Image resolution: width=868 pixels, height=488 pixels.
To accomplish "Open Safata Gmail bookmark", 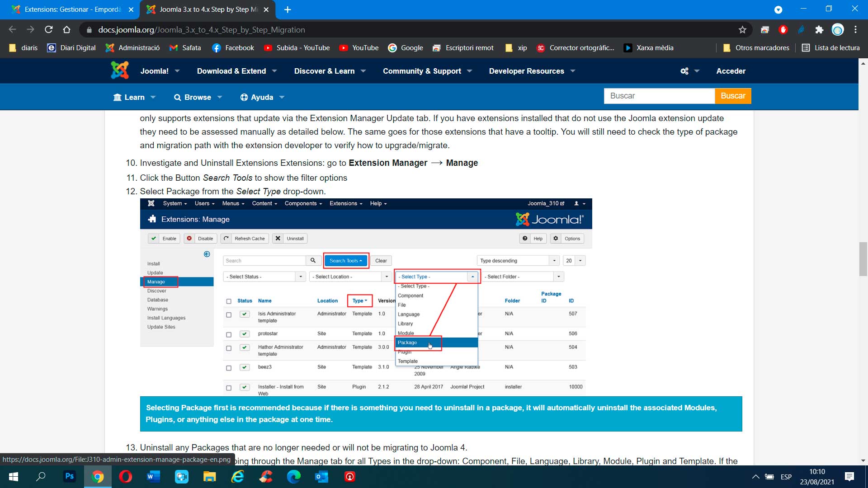I will 185,48.
